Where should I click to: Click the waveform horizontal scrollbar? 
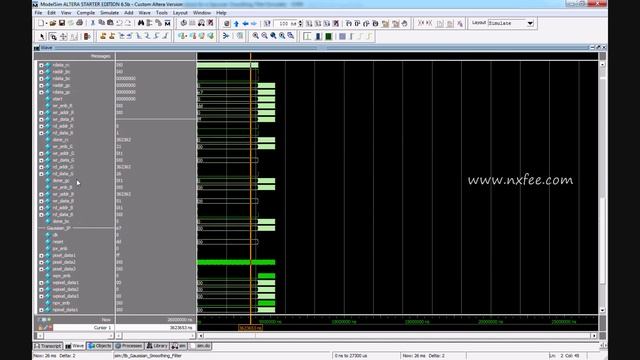397,336
